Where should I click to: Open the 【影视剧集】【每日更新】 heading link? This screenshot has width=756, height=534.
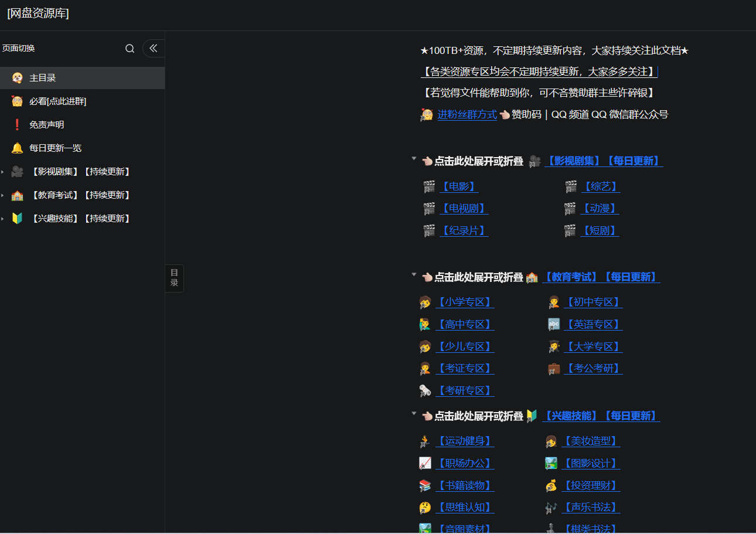604,161
